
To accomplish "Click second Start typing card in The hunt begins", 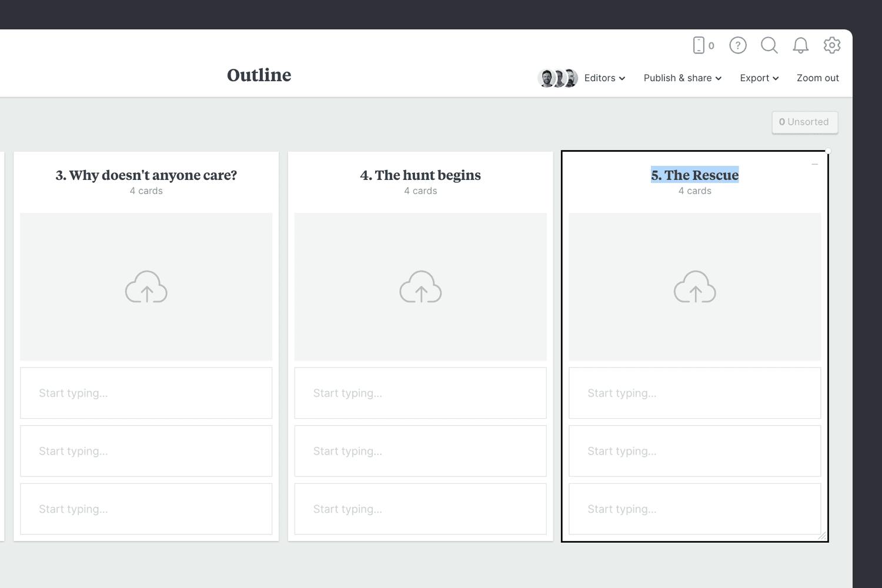I will (420, 451).
